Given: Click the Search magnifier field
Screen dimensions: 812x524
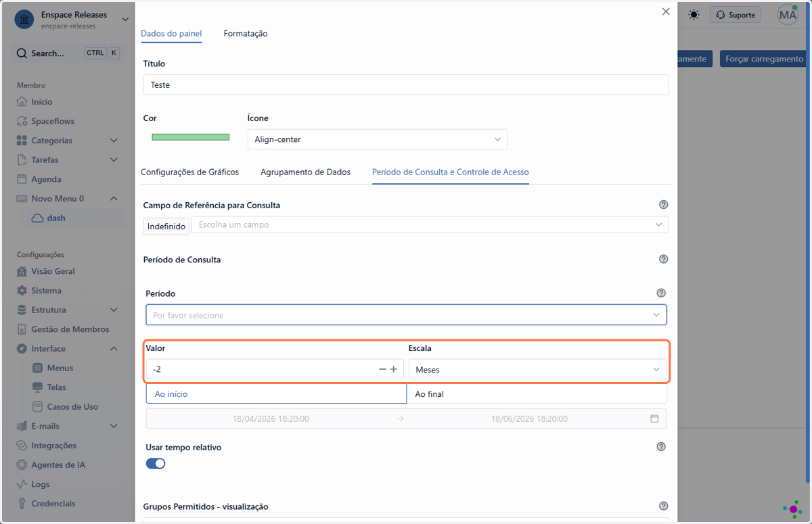Looking at the screenshot, I should tap(68, 53).
